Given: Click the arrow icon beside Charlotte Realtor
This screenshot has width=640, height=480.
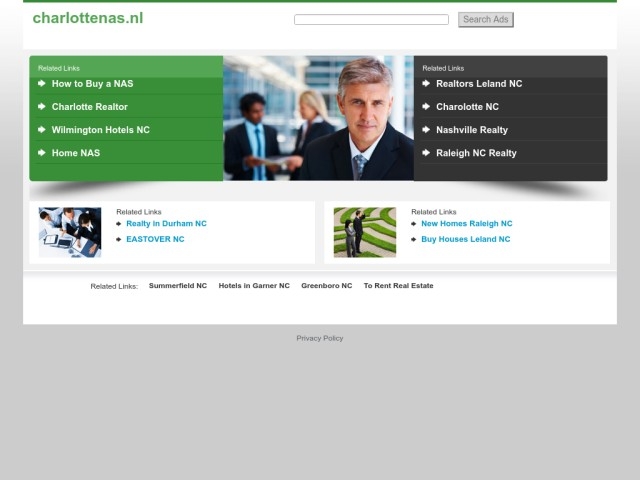Looking at the screenshot, I should coord(42,107).
